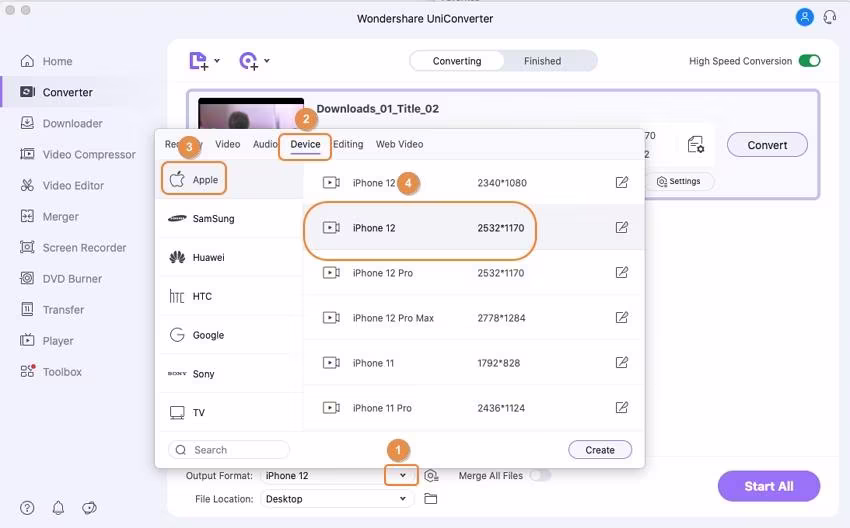Image resolution: width=850 pixels, height=528 pixels.
Task: Switch to the Editing tab
Action: point(348,144)
